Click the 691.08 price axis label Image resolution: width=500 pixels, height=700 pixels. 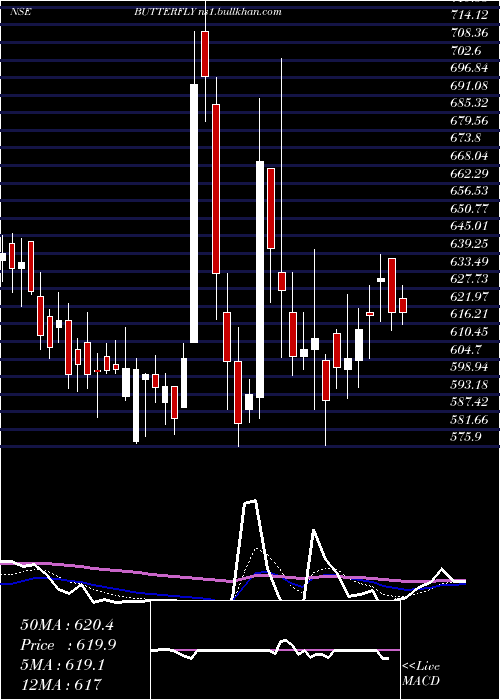pos(468,86)
